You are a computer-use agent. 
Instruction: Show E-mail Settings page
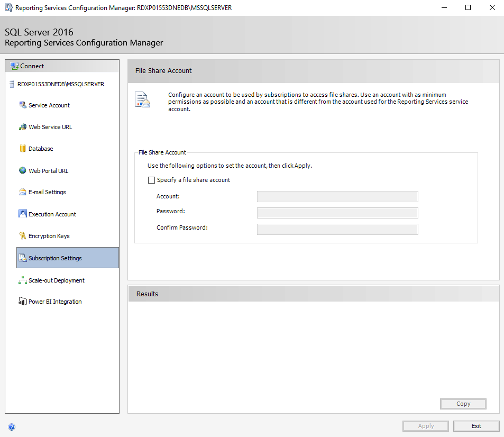point(47,192)
